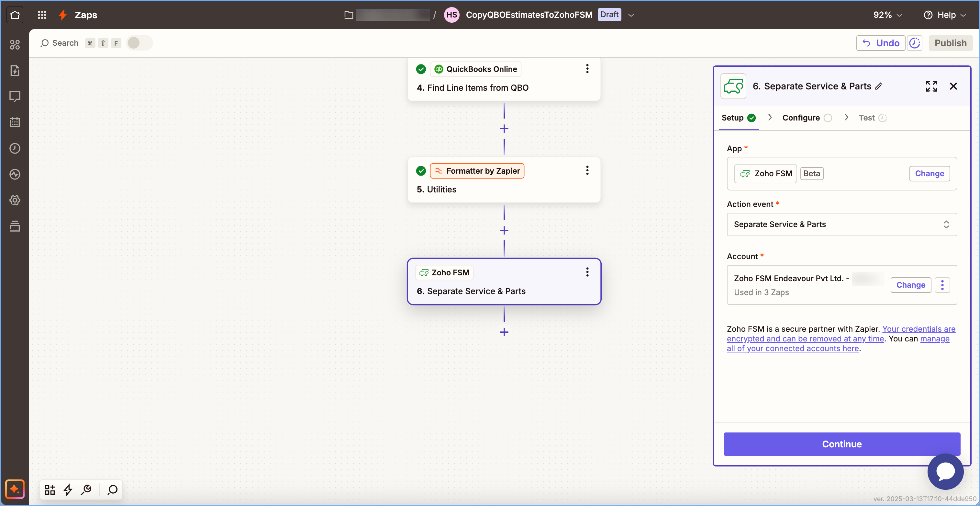Click the Zap history clock icon in the sidebar
The height and width of the screenshot is (506, 980).
pos(15,148)
